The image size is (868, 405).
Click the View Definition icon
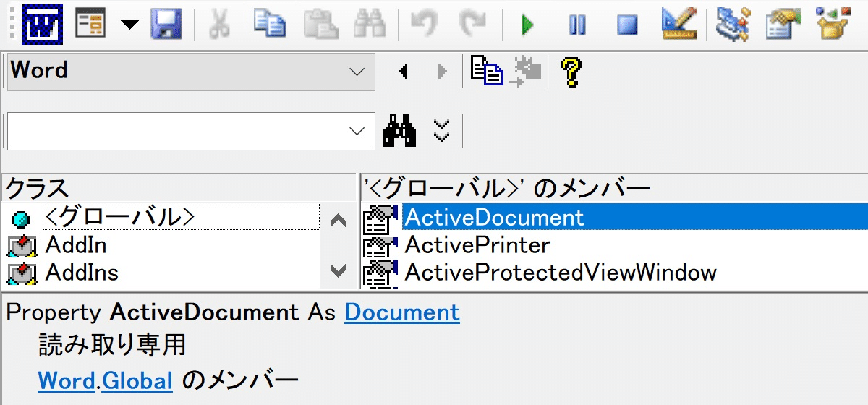pyautogui.click(x=527, y=70)
